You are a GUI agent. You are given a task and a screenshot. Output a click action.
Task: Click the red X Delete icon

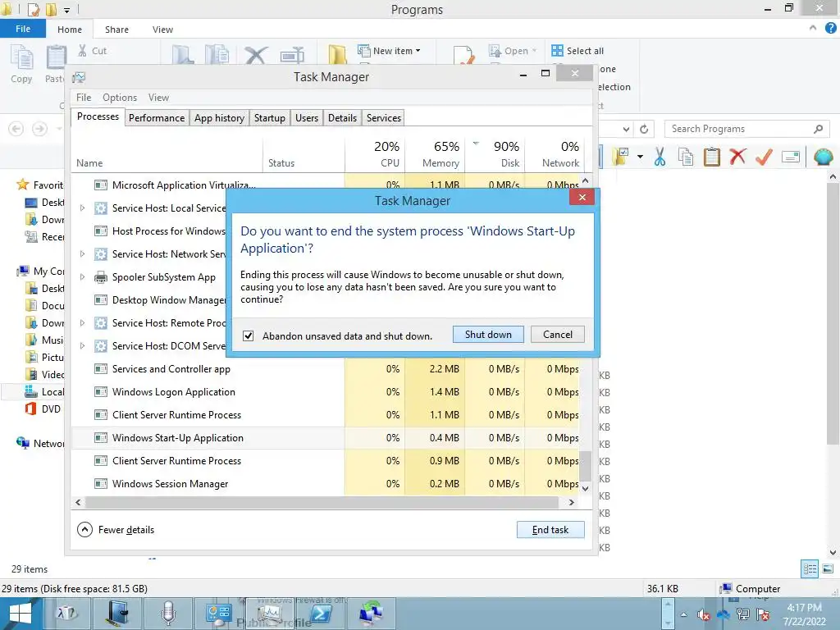[737, 157]
